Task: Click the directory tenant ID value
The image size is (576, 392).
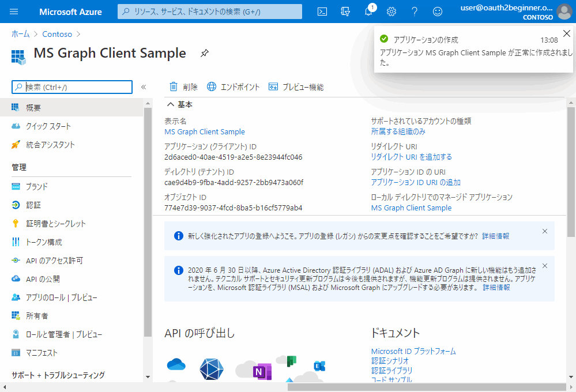Action: point(234,182)
